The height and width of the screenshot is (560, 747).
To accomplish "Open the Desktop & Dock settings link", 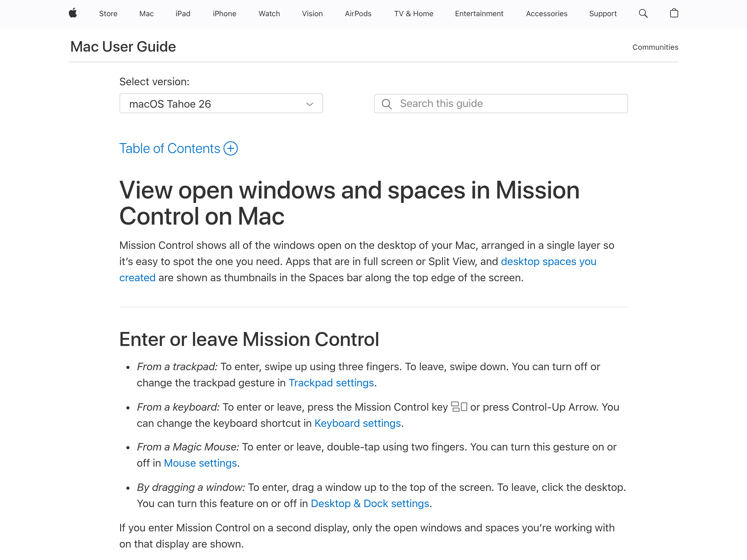I will click(370, 503).
